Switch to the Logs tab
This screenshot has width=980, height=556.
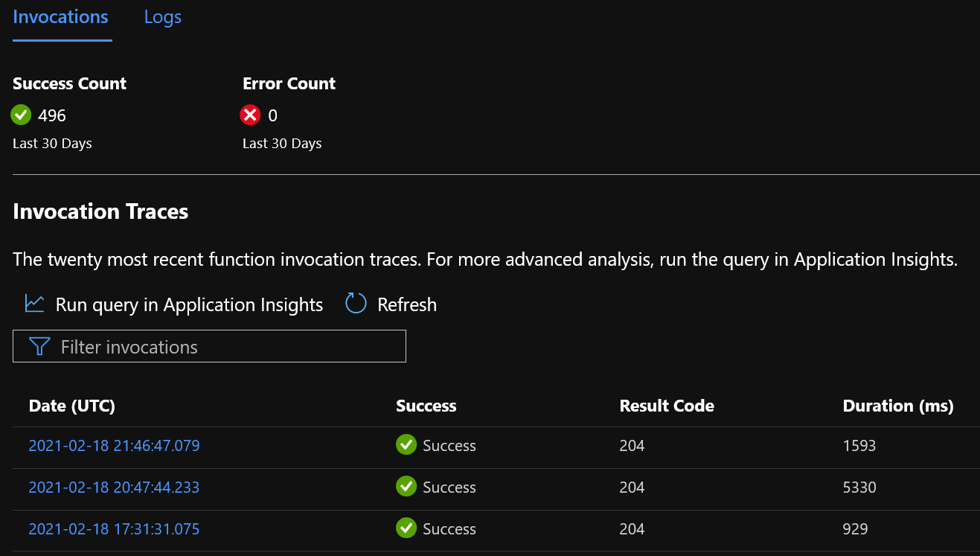(163, 17)
